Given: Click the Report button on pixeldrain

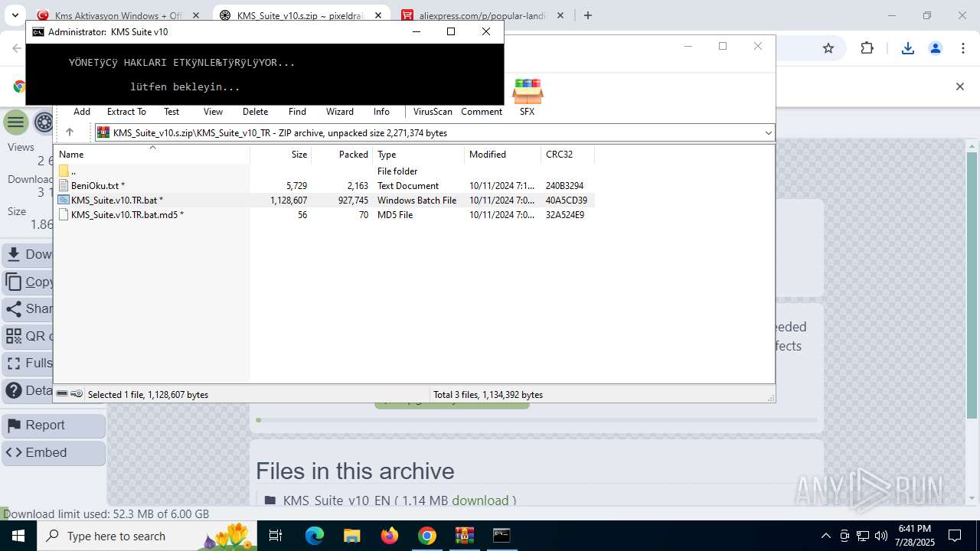Looking at the screenshot, I should [54, 425].
